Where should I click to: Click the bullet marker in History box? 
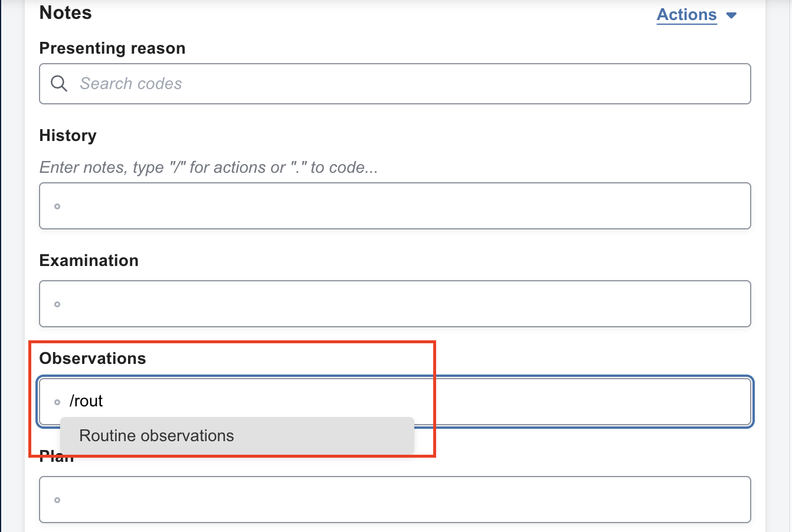tap(57, 206)
